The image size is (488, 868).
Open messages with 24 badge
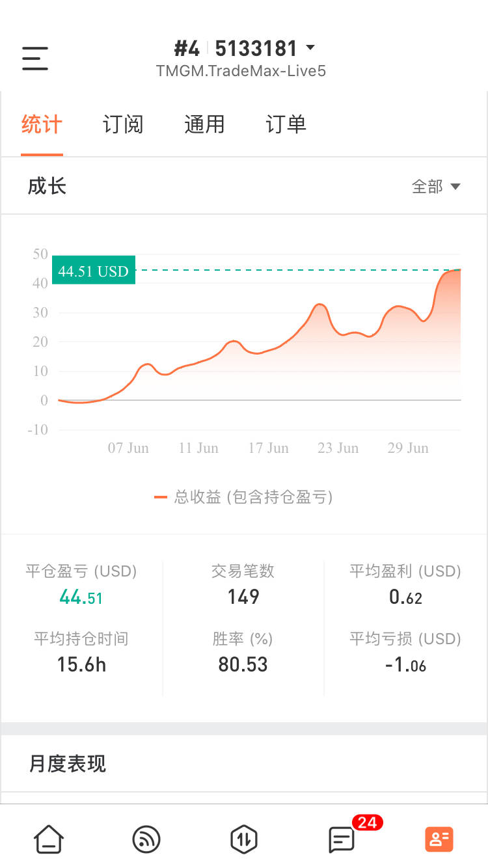tap(342, 839)
